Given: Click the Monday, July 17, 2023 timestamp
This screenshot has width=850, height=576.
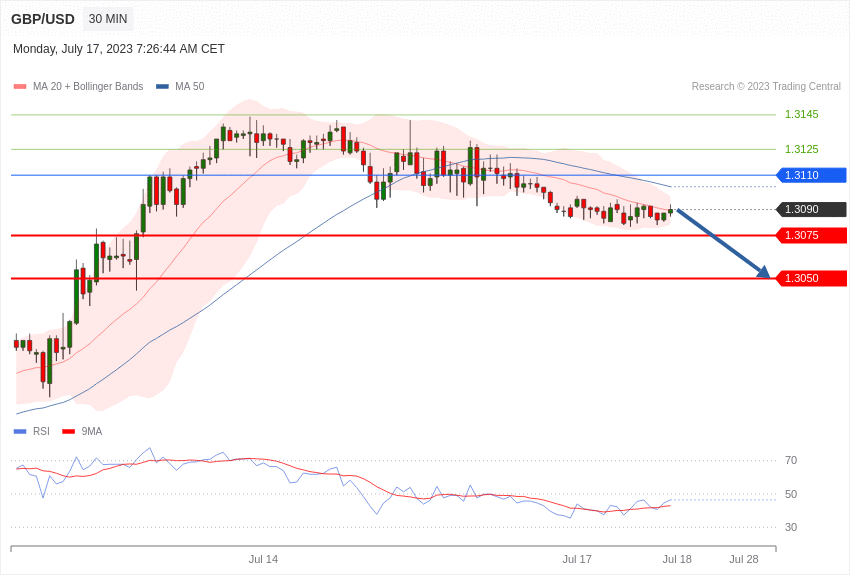Looking at the screenshot, I should coord(119,49).
